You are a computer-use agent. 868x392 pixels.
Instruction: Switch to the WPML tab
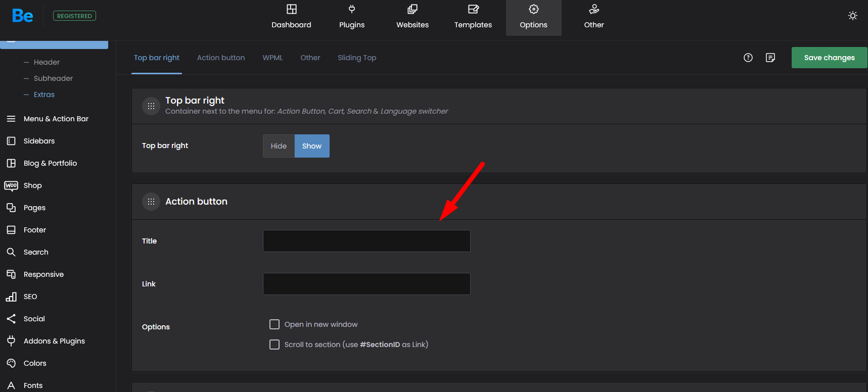click(x=272, y=58)
